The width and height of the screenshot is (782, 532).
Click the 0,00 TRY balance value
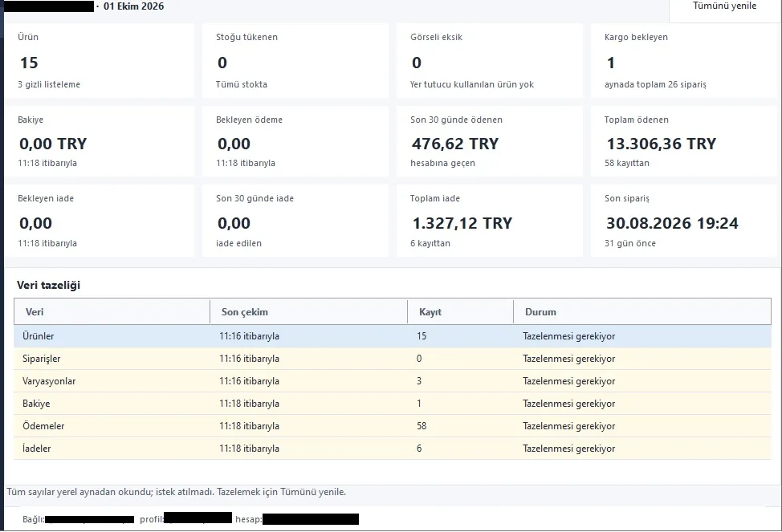click(53, 144)
